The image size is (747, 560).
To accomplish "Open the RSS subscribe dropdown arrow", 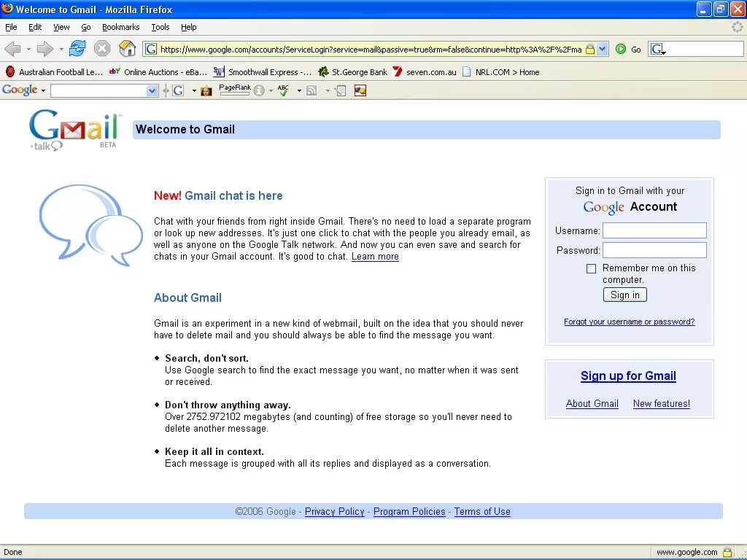I will tap(328, 90).
